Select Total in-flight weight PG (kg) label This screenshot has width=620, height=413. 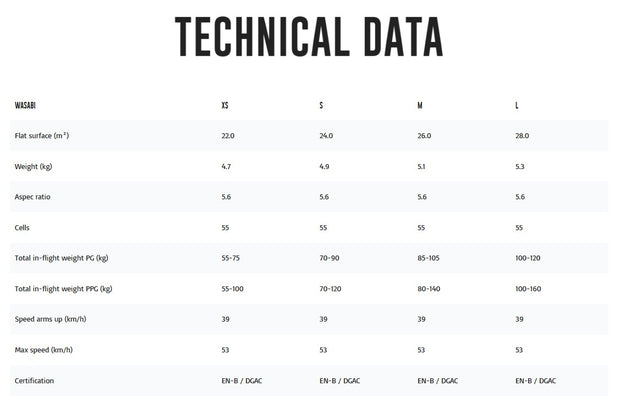pos(61,258)
